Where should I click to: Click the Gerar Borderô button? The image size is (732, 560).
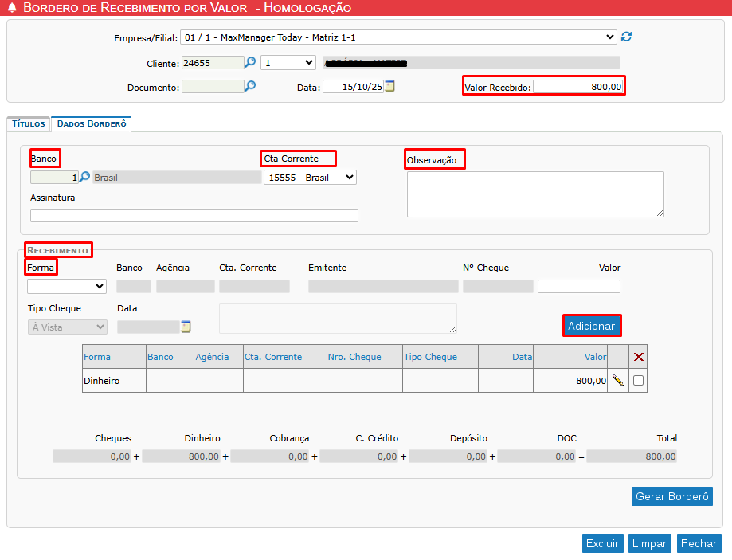671,496
